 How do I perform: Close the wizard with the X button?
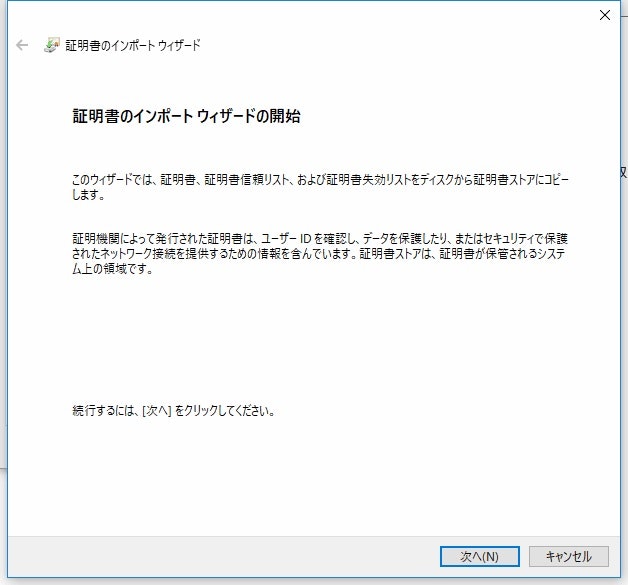[x=605, y=15]
